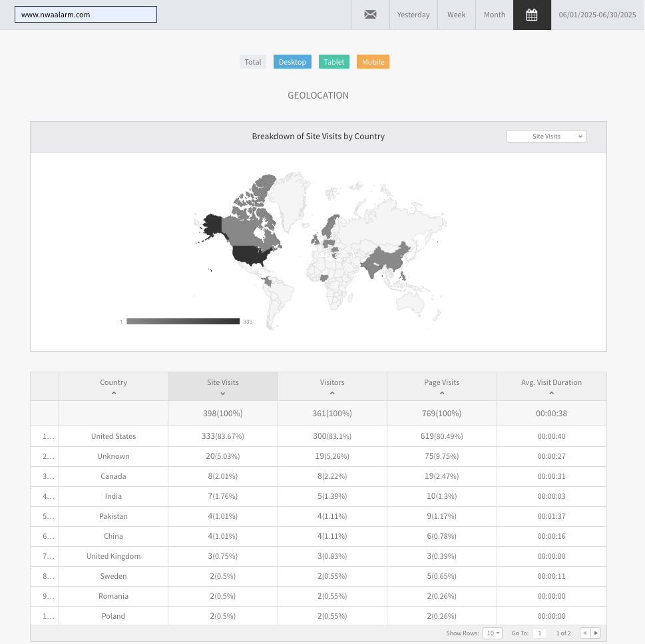The width and height of the screenshot is (645, 644).
Task: Select the Unknown country cell
Action: click(x=114, y=456)
